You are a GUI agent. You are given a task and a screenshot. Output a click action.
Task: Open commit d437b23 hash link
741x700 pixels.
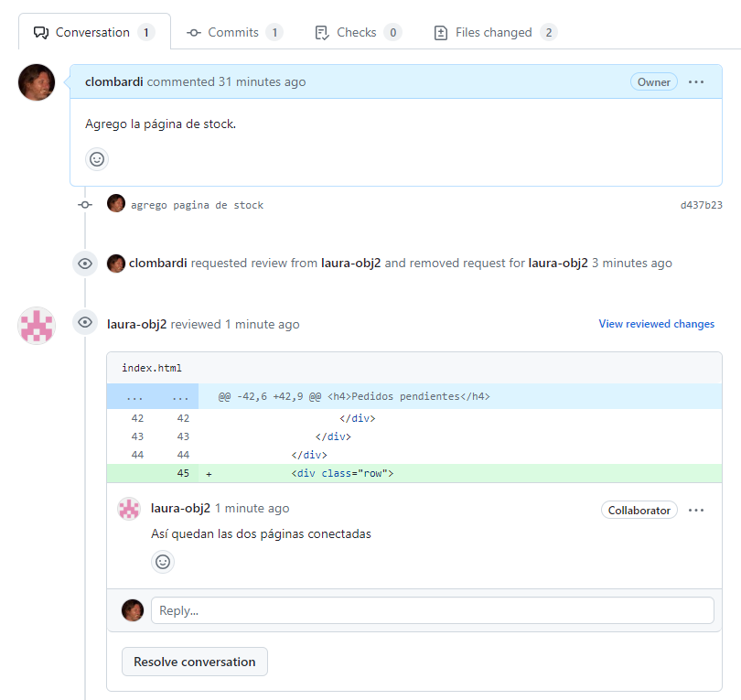coord(701,205)
